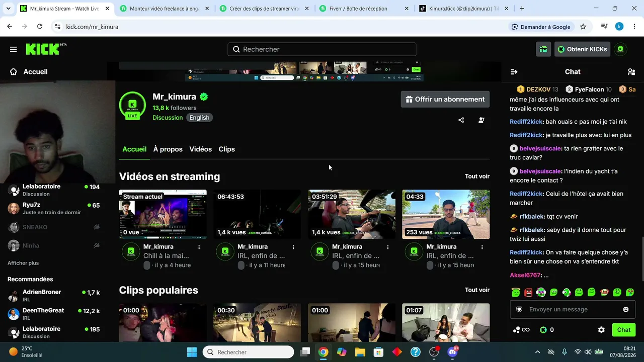644x362 pixels.
Task: Switch to Kimura.Kick TikTok browser tab
Action: click(x=463, y=9)
